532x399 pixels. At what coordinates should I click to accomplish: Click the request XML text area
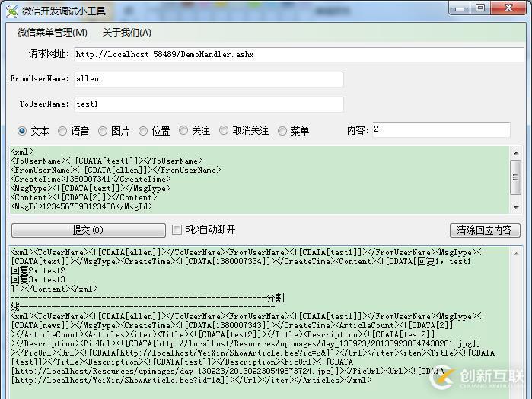click(260, 180)
